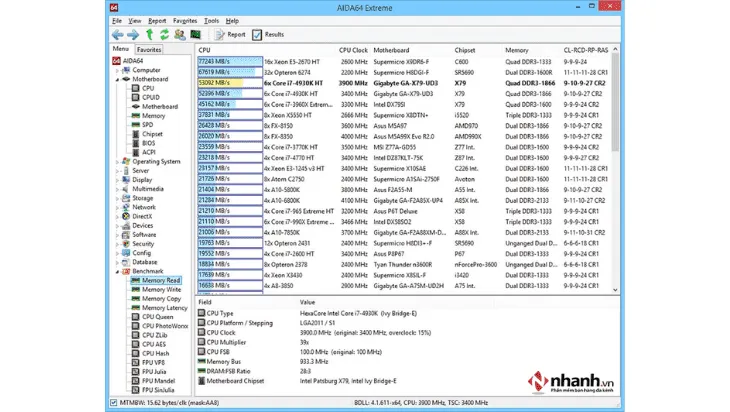Expand the Server tree node
This screenshot has width=730, height=412.
coord(117,171)
